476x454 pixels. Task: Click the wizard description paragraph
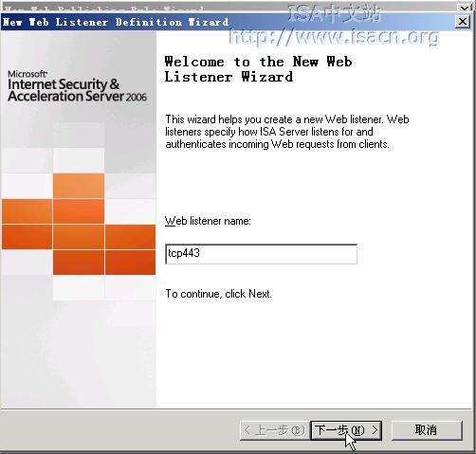(287, 132)
